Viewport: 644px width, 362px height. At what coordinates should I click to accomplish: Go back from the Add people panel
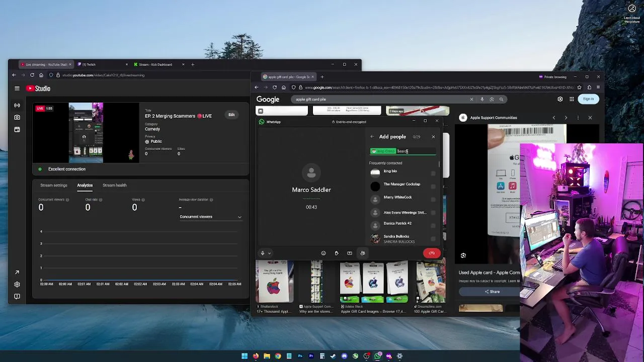pyautogui.click(x=372, y=137)
